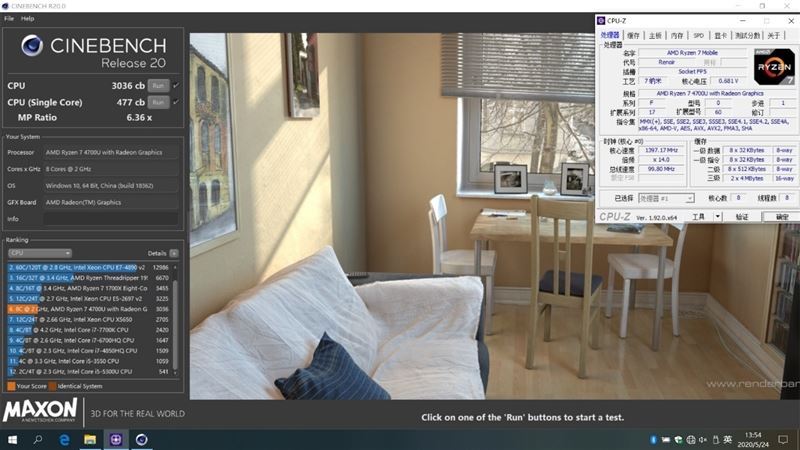The width and height of the screenshot is (800, 450).
Task: Click the Cinebench sphere logo
Action: [x=32, y=45]
